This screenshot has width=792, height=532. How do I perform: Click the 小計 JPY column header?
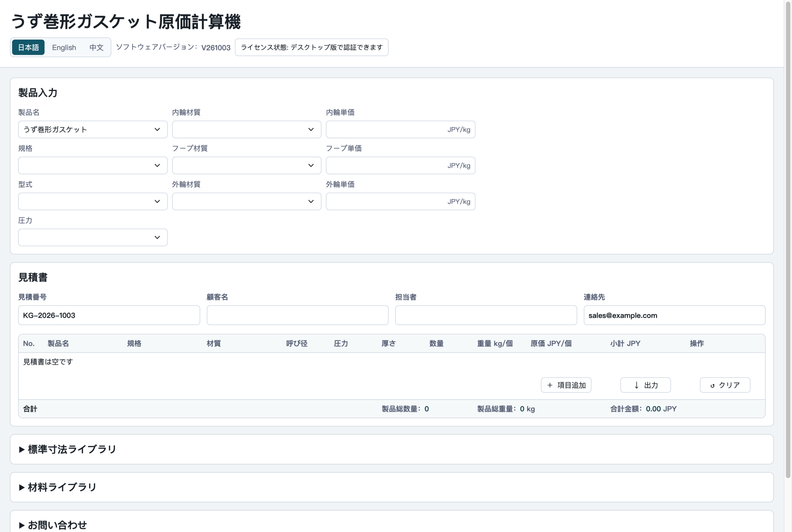pos(625,343)
